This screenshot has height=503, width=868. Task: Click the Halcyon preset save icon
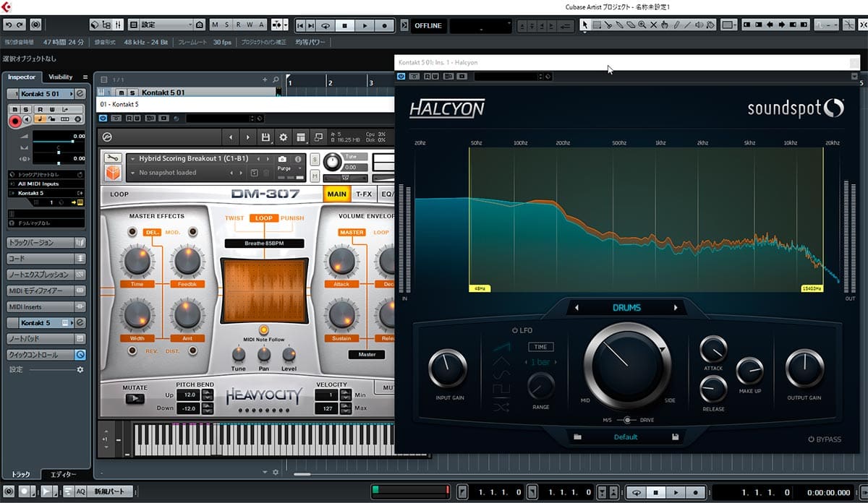coord(675,437)
